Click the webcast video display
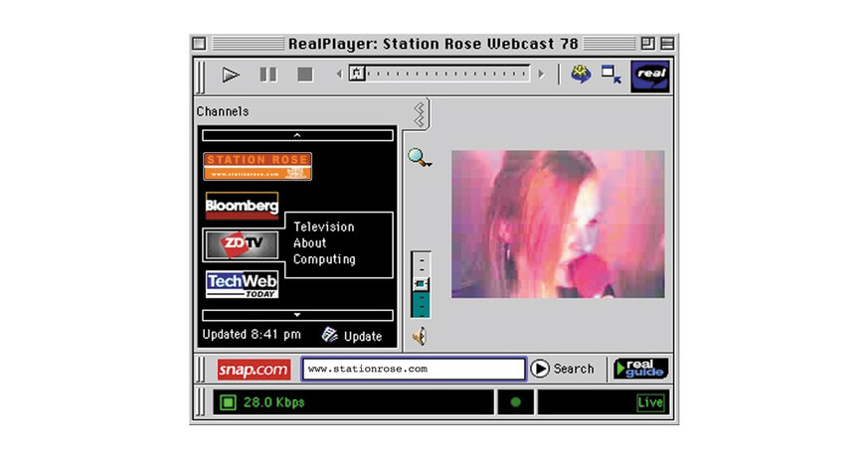The height and width of the screenshot is (458, 868). (558, 224)
